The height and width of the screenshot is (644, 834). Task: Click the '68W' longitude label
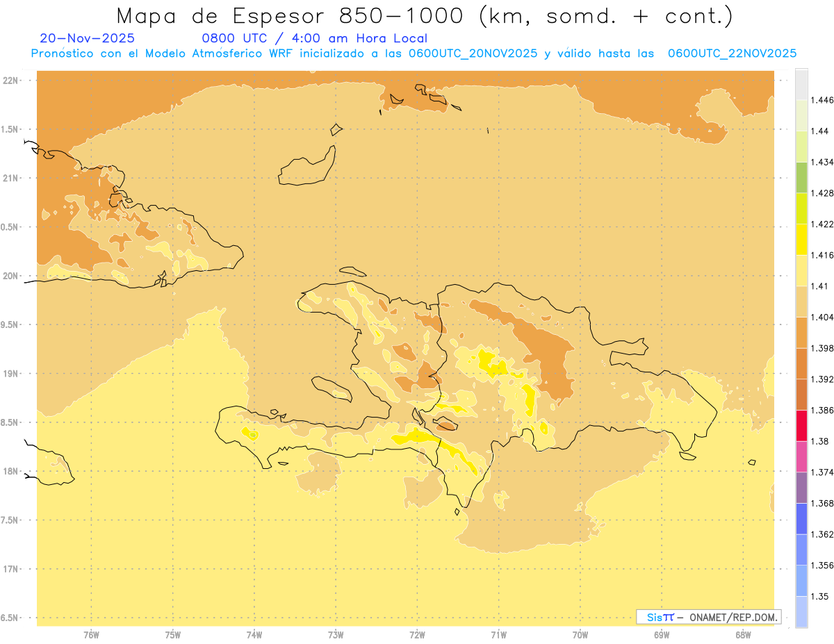click(x=743, y=635)
